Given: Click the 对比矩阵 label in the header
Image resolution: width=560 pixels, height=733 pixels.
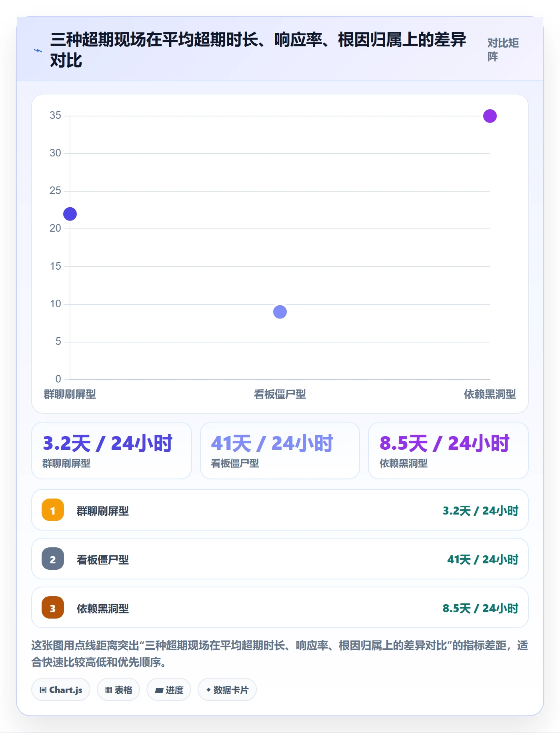Looking at the screenshot, I should (x=503, y=50).
